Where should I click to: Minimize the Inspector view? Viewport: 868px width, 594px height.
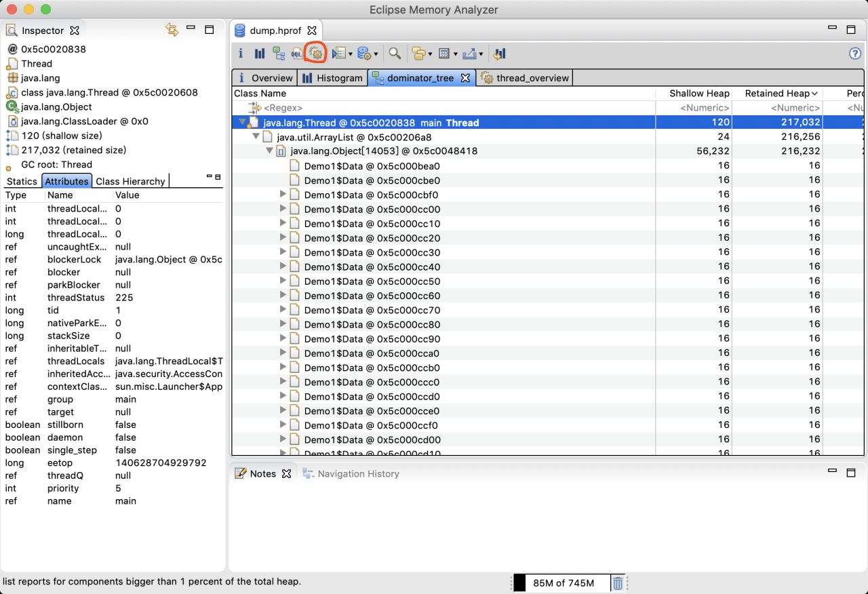coord(191,29)
